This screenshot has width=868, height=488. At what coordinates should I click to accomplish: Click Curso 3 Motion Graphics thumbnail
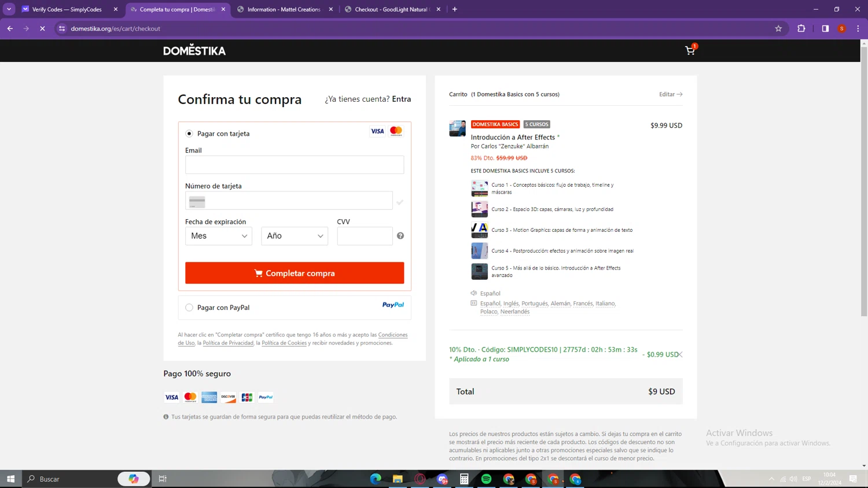pos(479,230)
